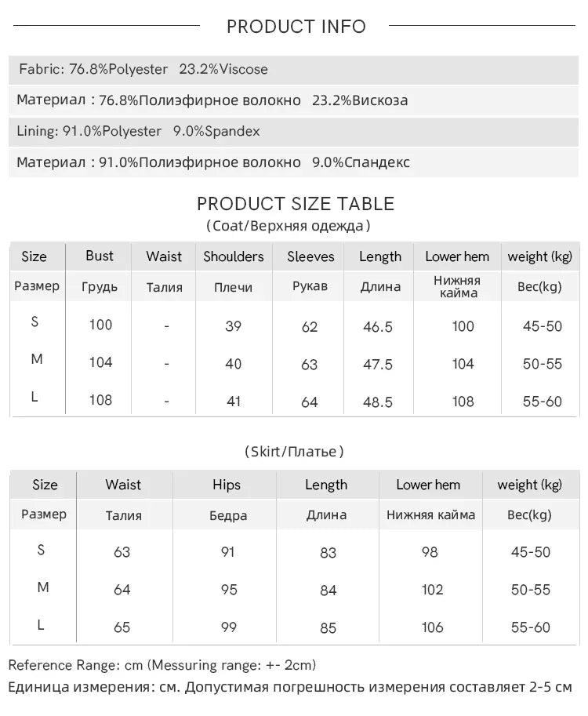Screen dimensions: 588x716
Task: Select coat size L sleeves value 64
Action: click(x=310, y=402)
